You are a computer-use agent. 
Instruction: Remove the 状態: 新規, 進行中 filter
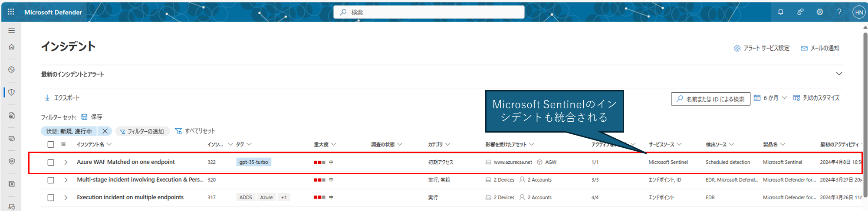click(105, 131)
